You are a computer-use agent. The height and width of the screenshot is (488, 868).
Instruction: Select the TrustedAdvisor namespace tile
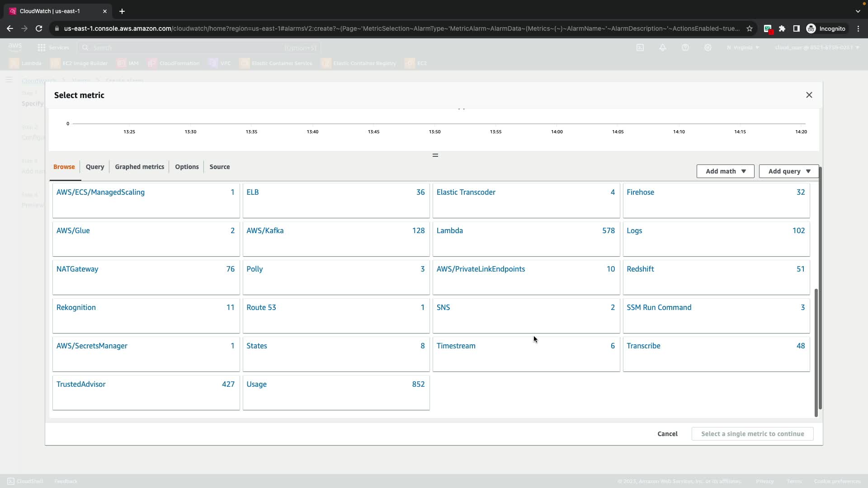pos(81,384)
